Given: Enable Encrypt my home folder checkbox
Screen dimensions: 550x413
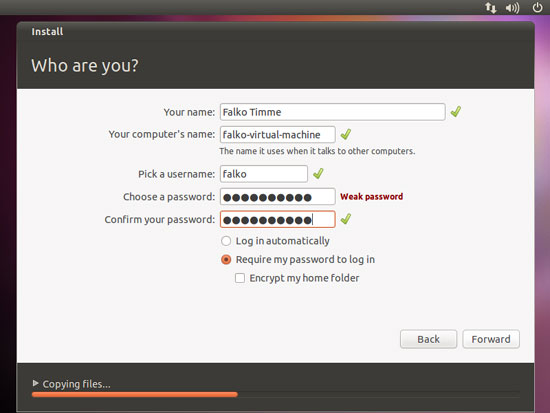Looking at the screenshot, I should pos(240,278).
